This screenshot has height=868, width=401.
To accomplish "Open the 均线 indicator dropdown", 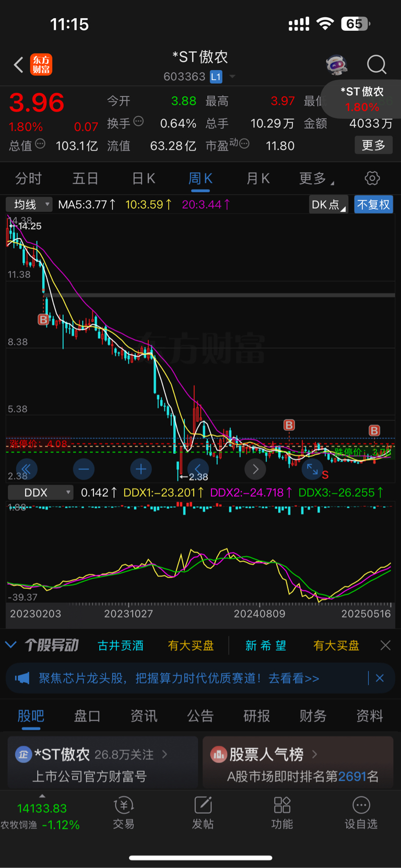I will click(x=29, y=204).
